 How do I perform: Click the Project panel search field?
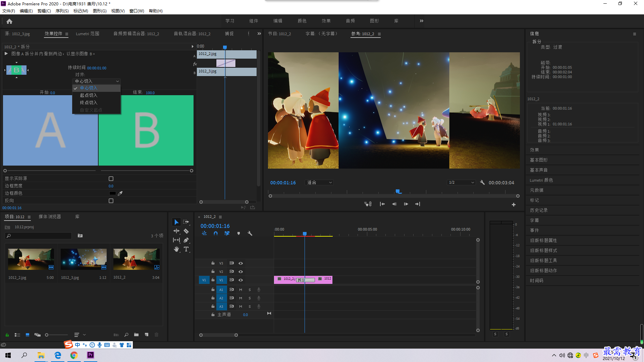(38, 236)
